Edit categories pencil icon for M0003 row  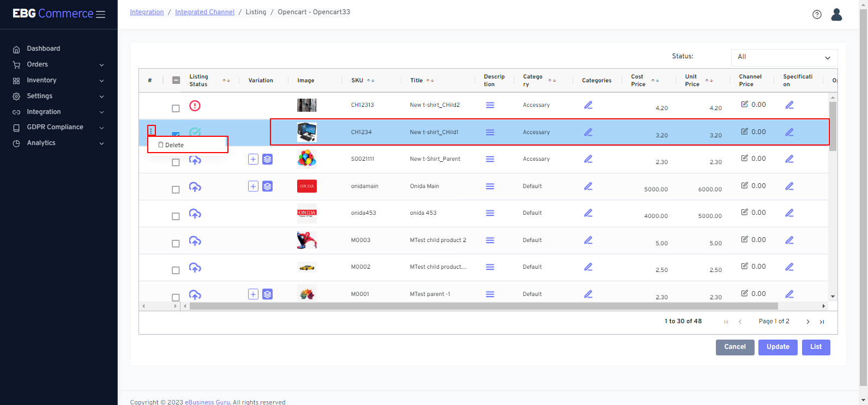[x=588, y=240]
